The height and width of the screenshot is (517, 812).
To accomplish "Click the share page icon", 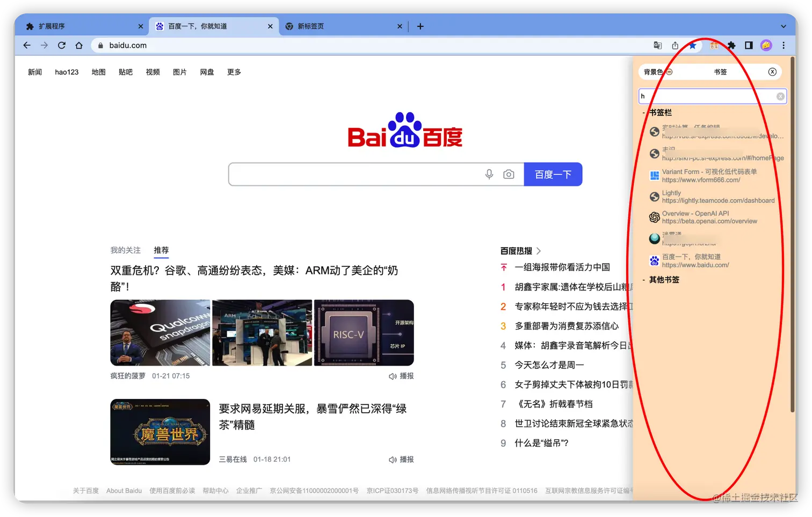I will 675,46.
